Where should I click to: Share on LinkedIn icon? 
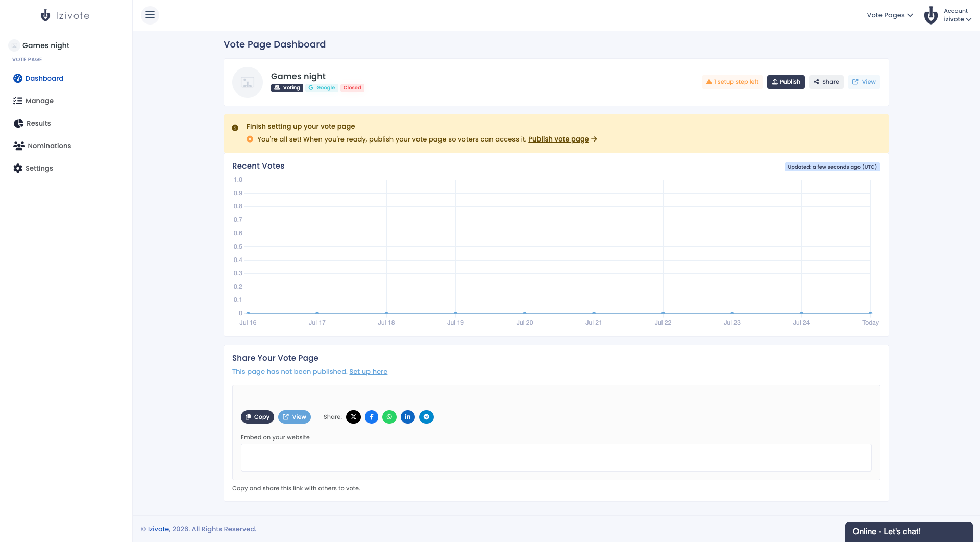[x=408, y=417]
